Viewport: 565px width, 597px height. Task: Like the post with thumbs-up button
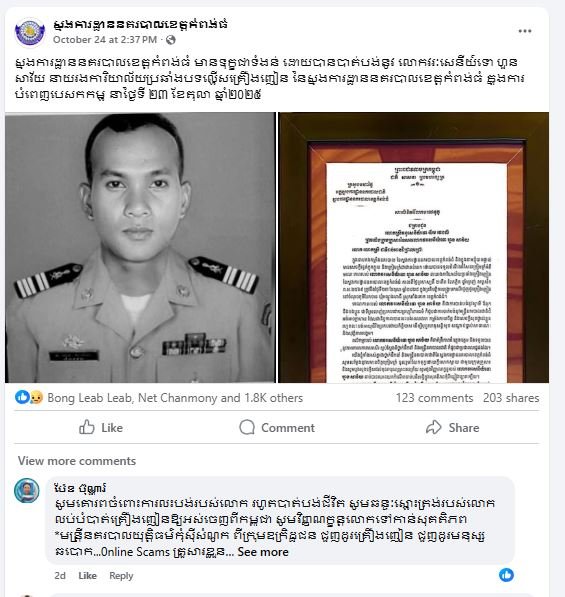(x=101, y=428)
